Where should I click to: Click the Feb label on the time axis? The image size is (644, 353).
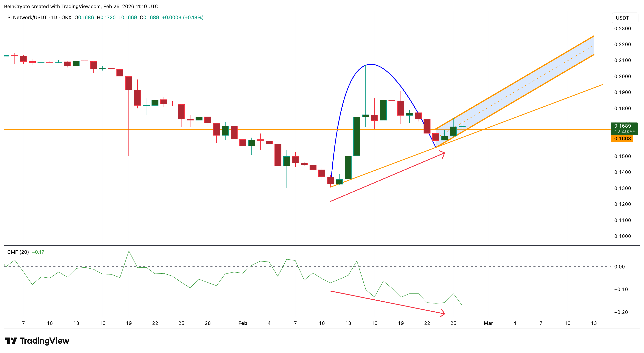point(242,323)
